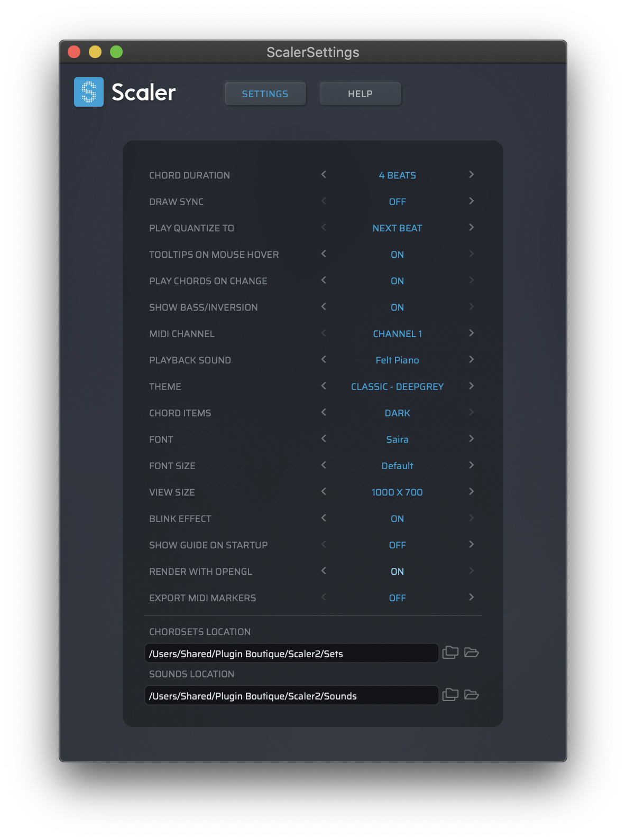Click the open folder icon for Sounds Location

pyautogui.click(x=472, y=695)
